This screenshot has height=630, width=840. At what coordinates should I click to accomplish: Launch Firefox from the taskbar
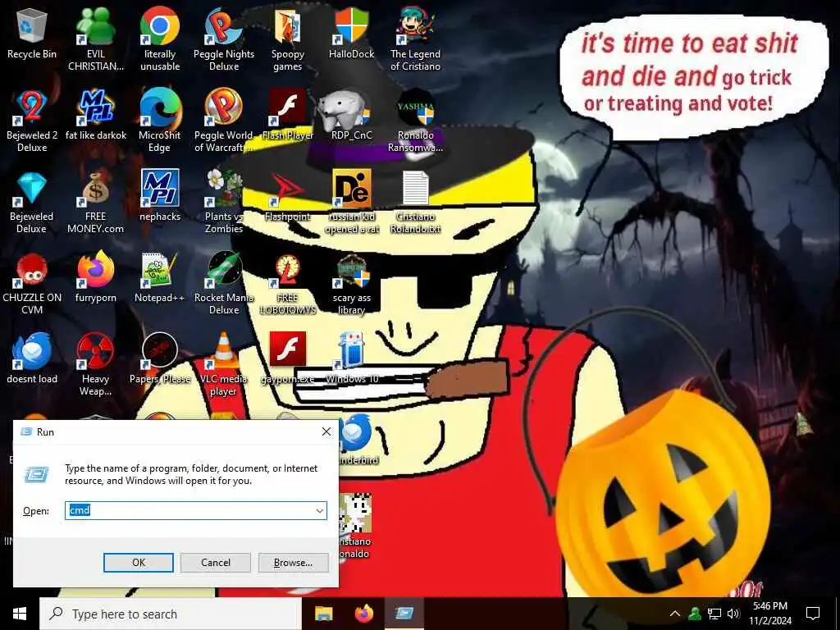[x=364, y=614]
